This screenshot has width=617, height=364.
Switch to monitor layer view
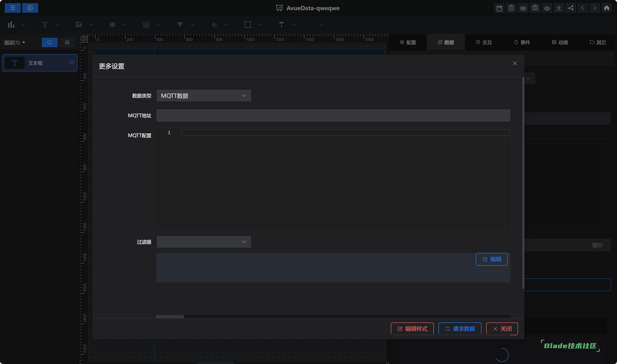click(49, 43)
